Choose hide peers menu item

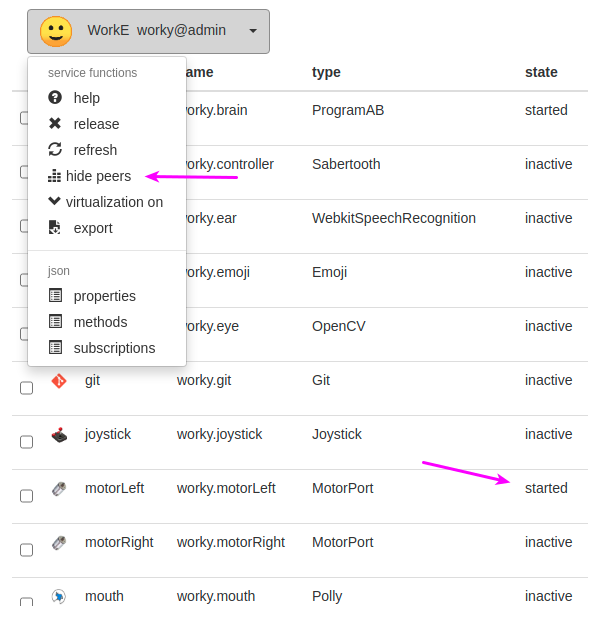pyautogui.click(x=99, y=176)
